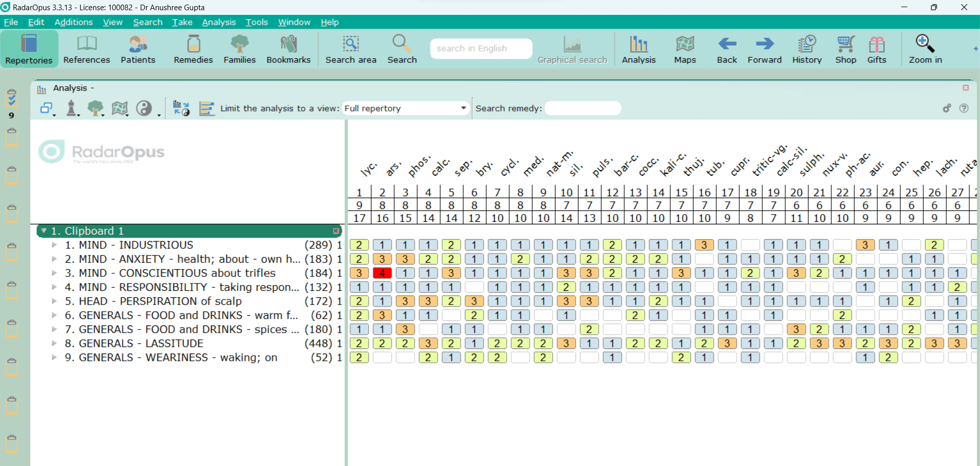Select the sulph. remedy column header
The width and height of the screenshot is (980, 466).
tap(811, 164)
